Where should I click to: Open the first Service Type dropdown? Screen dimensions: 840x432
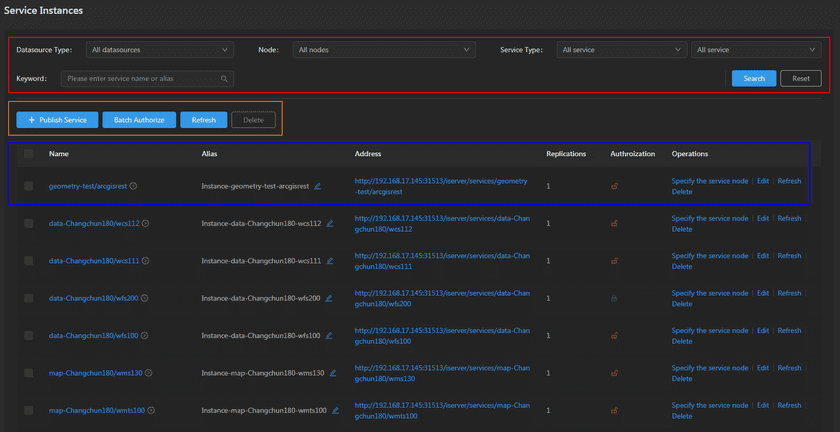[621, 50]
